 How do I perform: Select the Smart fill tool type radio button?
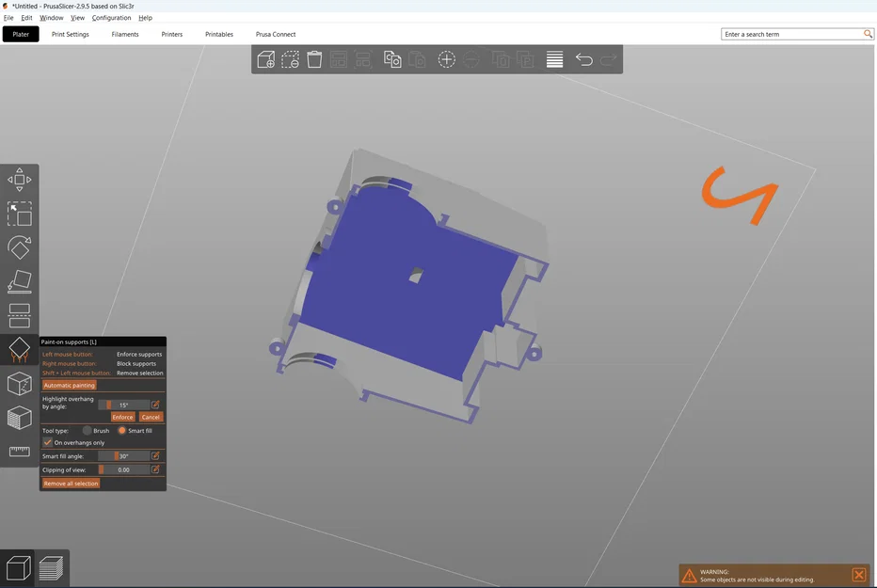coord(122,430)
